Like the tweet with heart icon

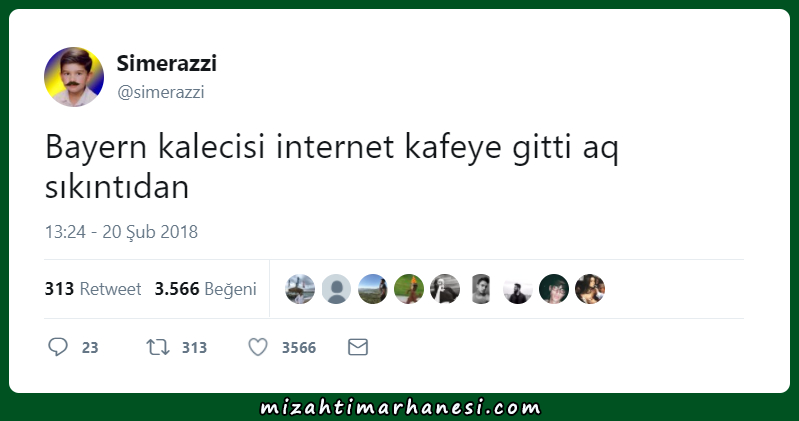tap(258, 347)
